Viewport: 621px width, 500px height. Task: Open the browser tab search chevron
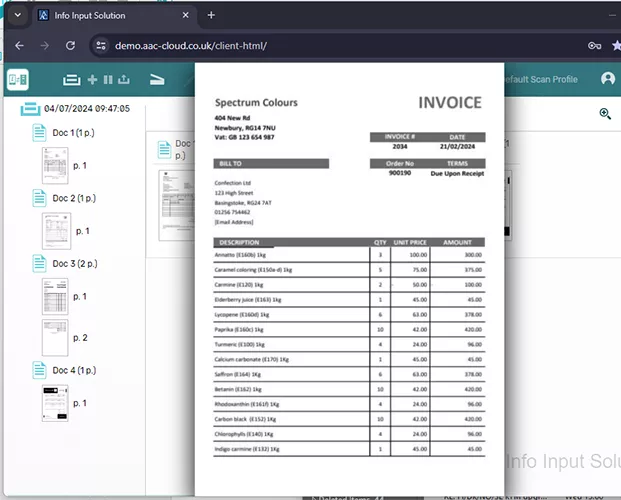(16, 15)
